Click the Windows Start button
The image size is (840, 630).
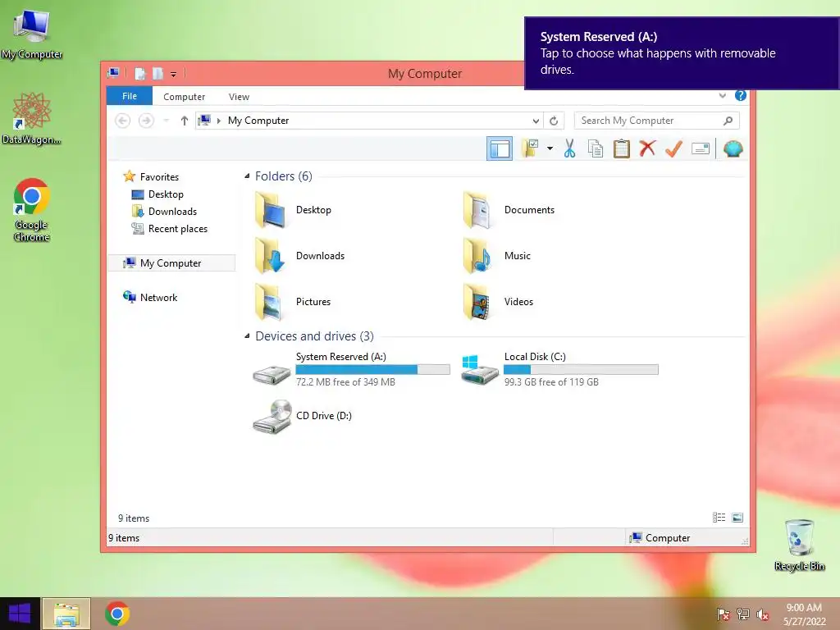(20, 614)
